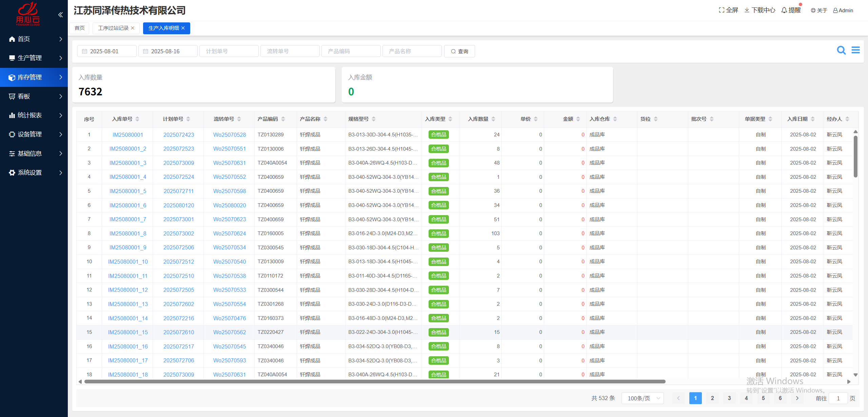Open 关于 about icon
The width and height of the screenshot is (868, 417).
(813, 11)
